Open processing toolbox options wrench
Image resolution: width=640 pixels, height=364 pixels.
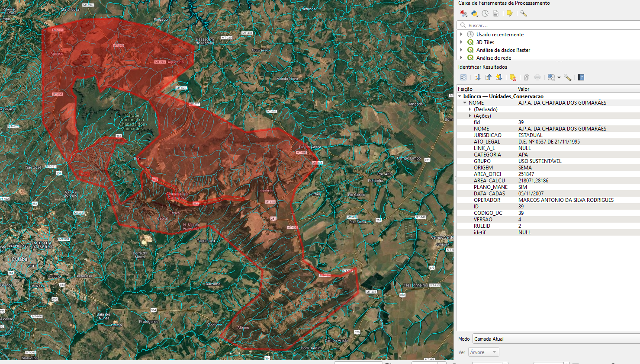524,13
